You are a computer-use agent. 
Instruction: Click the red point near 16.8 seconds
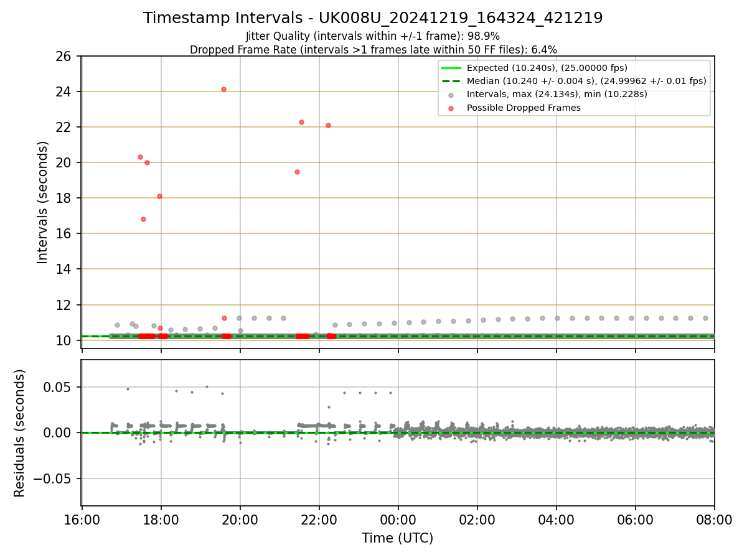coord(143,219)
